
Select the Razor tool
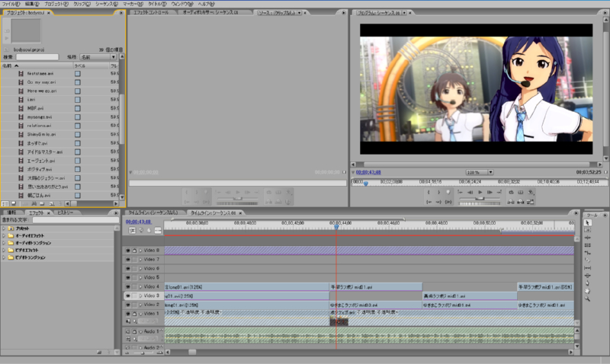[587, 260]
